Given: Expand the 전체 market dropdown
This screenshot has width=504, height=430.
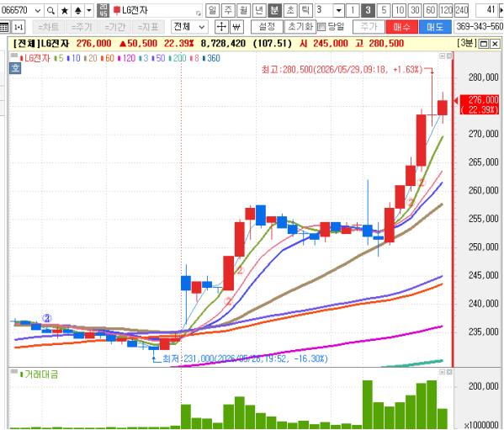Looking at the screenshot, I should point(189,27).
